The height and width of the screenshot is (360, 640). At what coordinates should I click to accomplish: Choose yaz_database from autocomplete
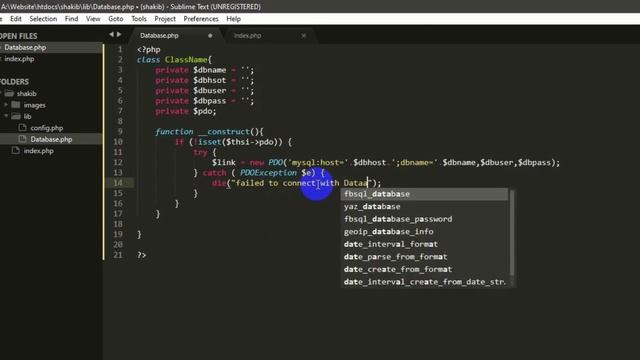click(424, 207)
